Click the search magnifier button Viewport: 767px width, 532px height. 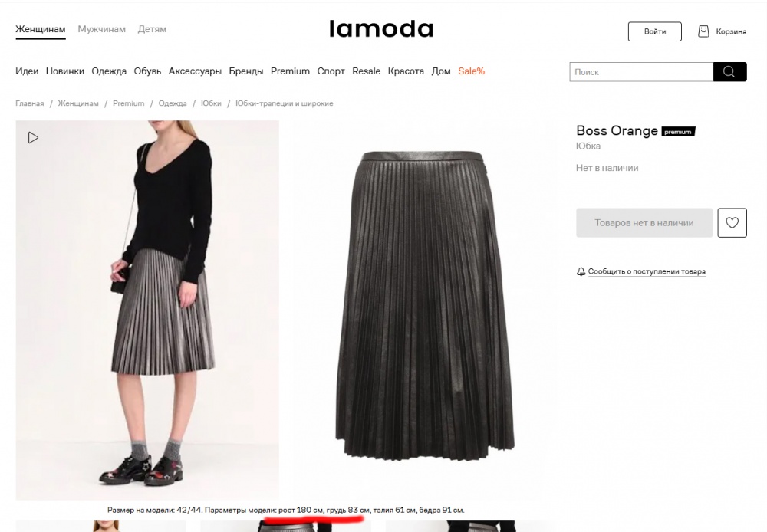(x=729, y=72)
